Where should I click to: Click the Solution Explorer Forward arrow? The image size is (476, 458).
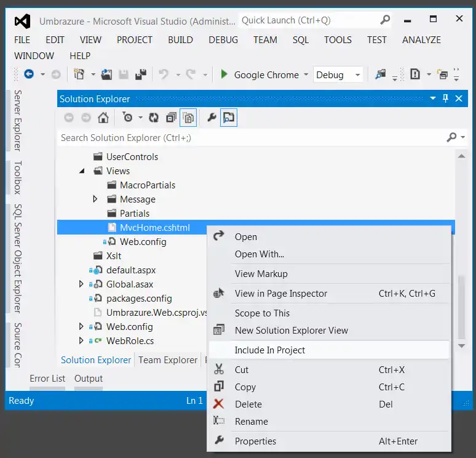pos(86,118)
